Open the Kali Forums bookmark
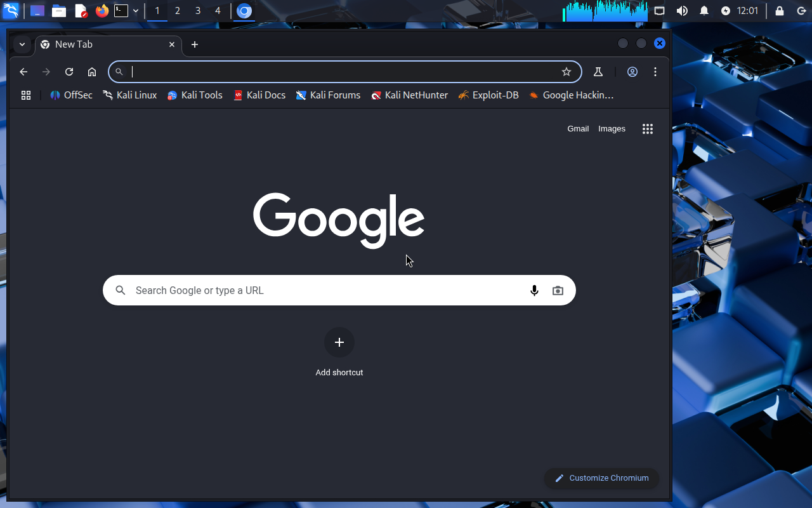 329,95
